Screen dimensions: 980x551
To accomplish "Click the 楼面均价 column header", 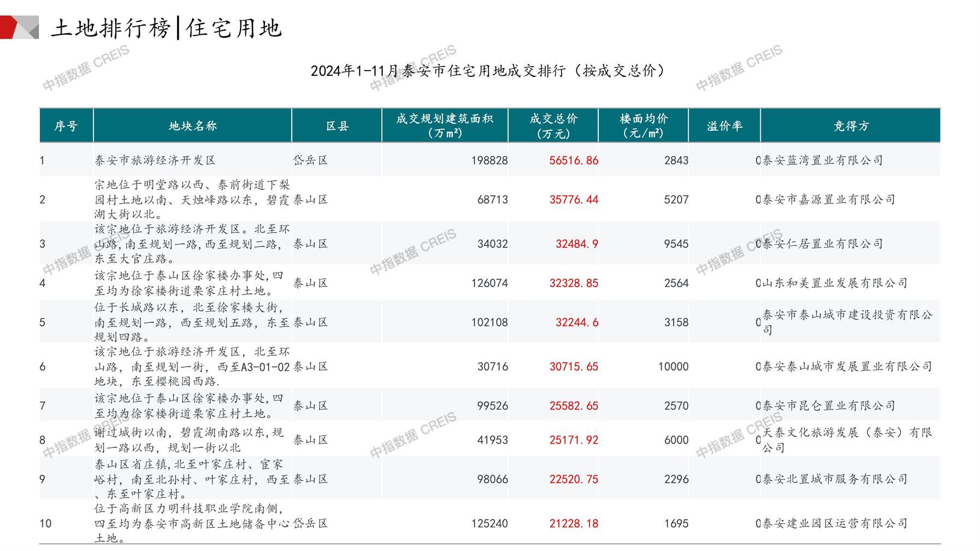I will pos(644,126).
